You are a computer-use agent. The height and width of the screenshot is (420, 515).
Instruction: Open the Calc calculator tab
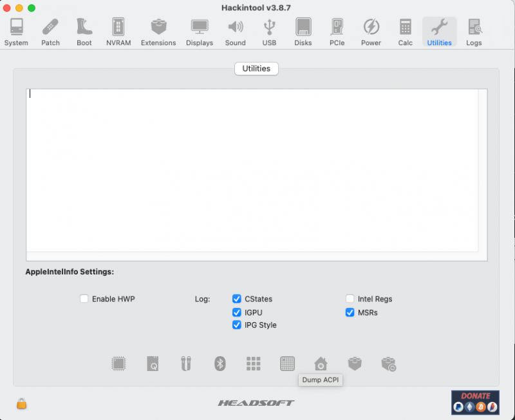pyautogui.click(x=406, y=32)
